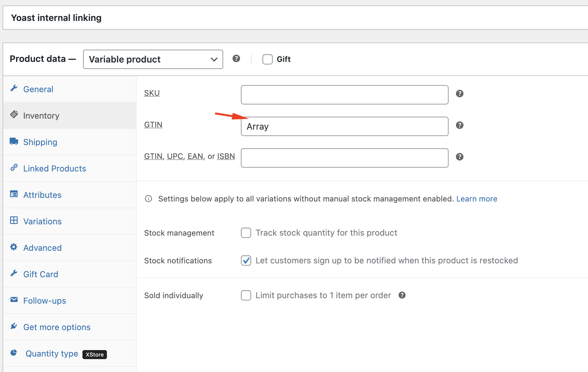Click the wrench icon beside General
The image size is (588, 372).
(14, 88)
